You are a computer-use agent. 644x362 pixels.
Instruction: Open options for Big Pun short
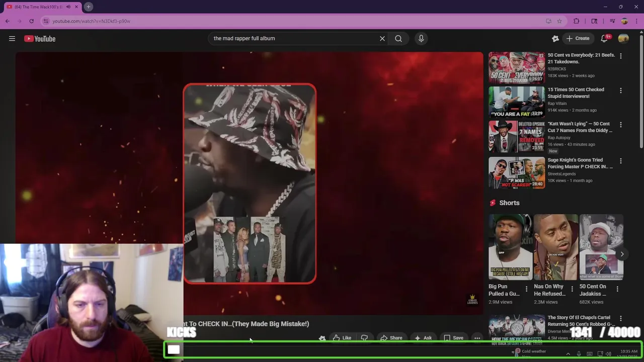coord(526,289)
